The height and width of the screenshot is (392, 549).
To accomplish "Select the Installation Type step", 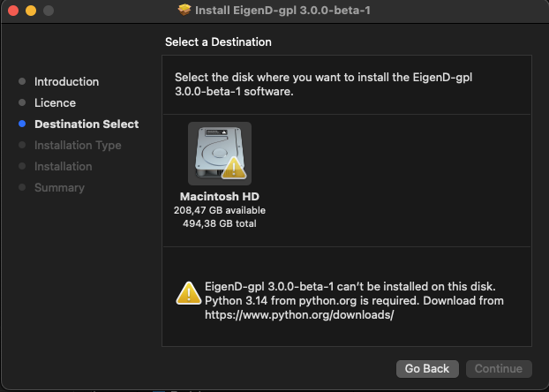I will (x=78, y=145).
